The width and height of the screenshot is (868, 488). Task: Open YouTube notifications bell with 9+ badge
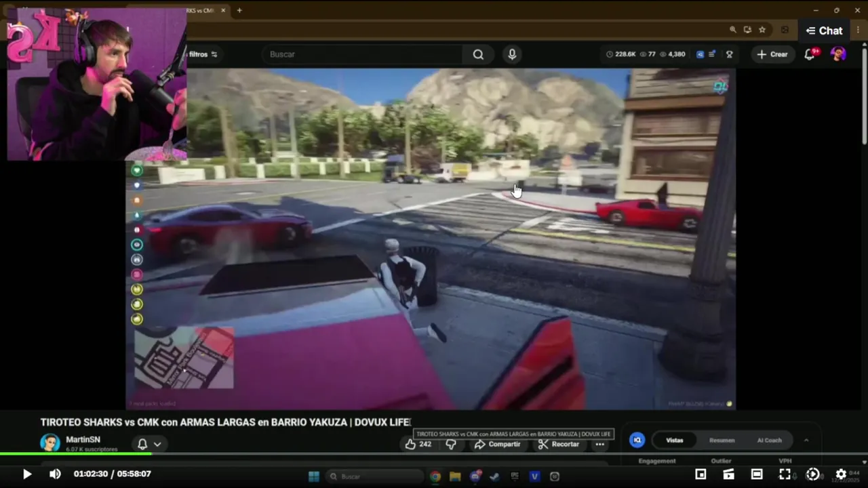(x=810, y=54)
